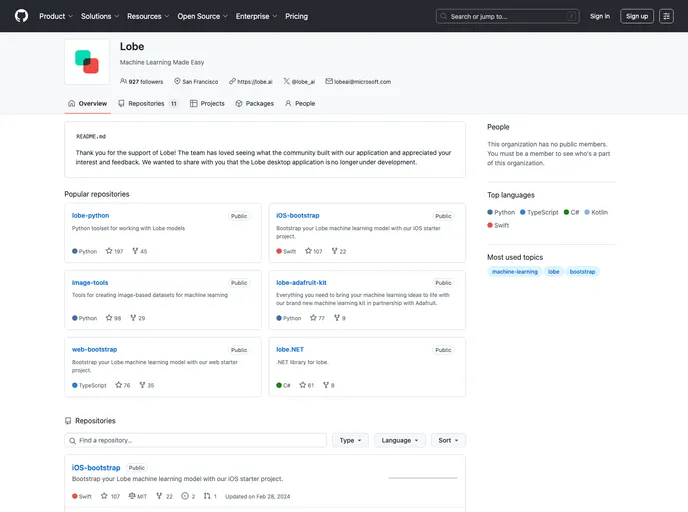Open the Lobe organization avatar
The width and height of the screenshot is (688, 512).
click(x=87, y=62)
